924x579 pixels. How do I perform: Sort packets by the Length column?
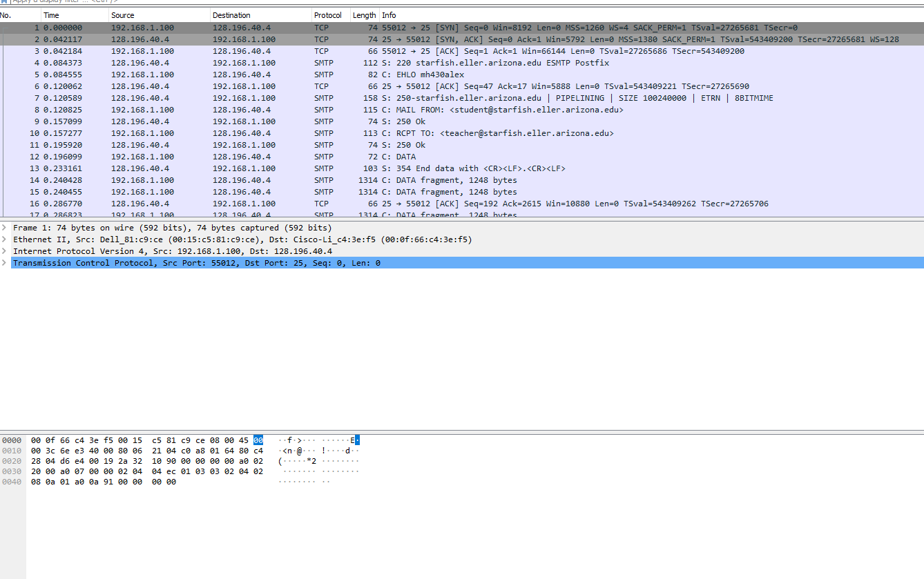pyautogui.click(x=364, y=14)
